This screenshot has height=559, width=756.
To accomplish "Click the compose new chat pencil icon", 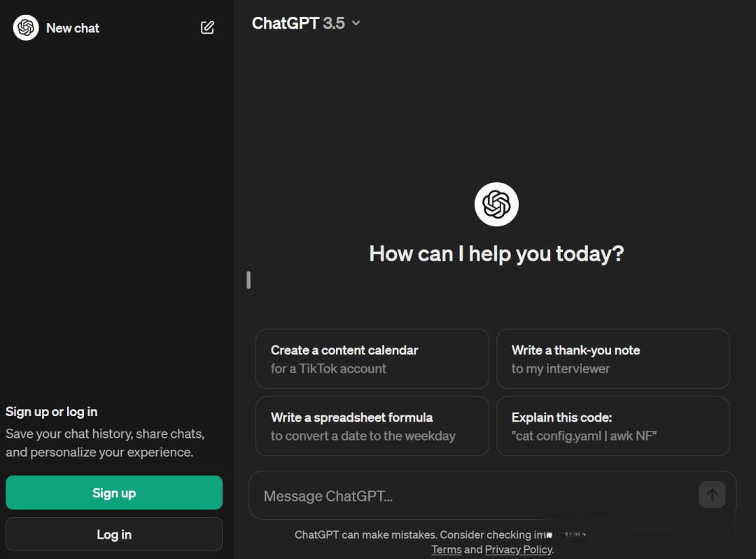I will [207, 27].
